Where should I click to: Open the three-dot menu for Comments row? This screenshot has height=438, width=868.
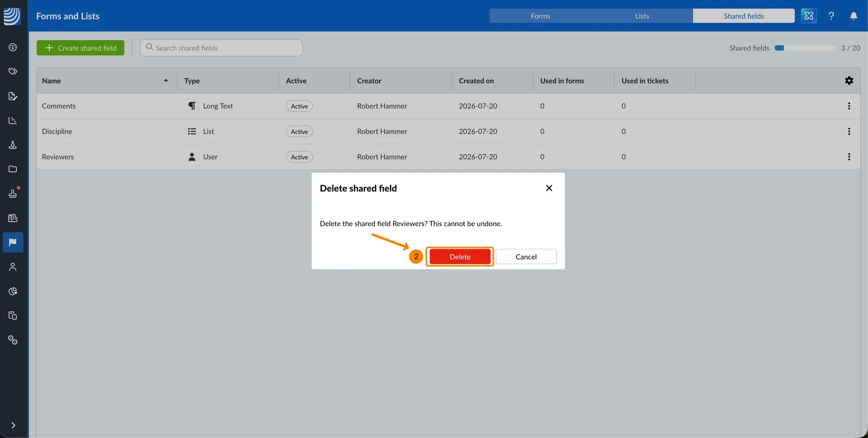tap(849, 106)
